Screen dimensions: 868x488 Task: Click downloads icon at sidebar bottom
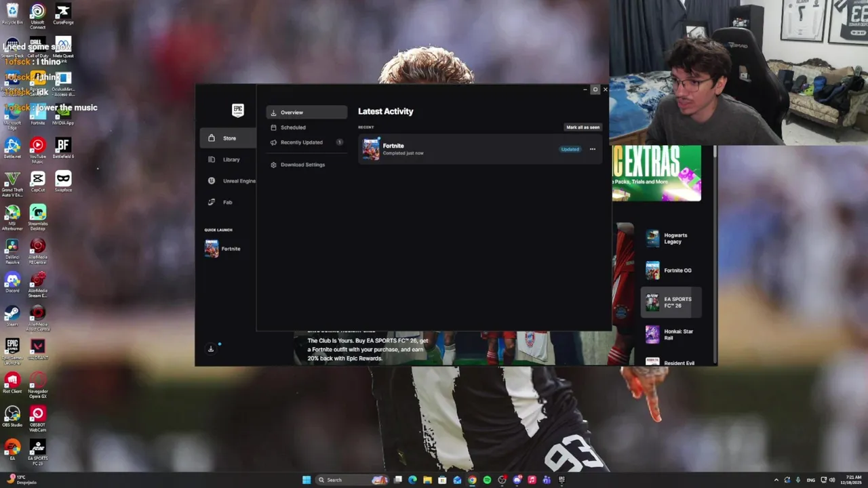point(211,349)
